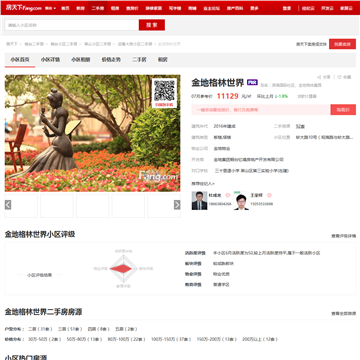Open 更多 menu in the top navigation

(x=254, y=8)
